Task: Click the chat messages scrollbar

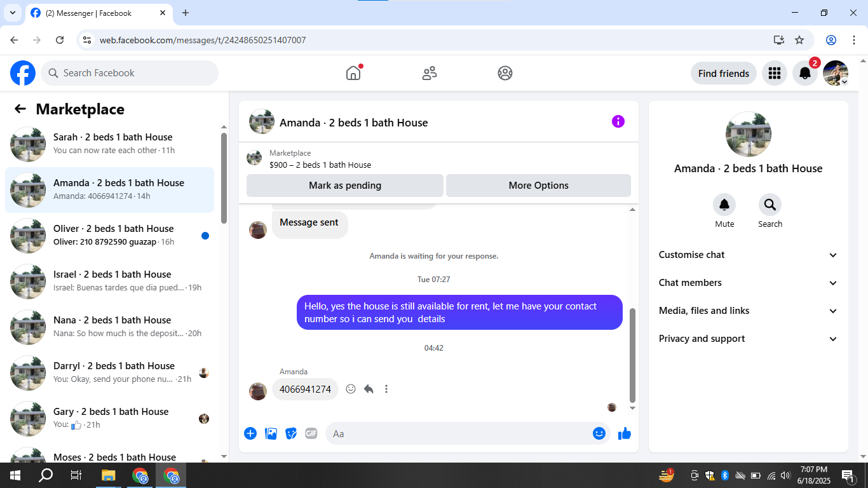Action: point(632,355)
